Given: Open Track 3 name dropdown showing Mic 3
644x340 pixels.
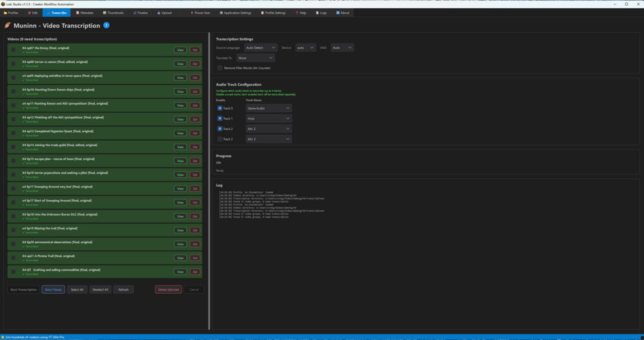Looking at the screenshot, I should 268,139.
